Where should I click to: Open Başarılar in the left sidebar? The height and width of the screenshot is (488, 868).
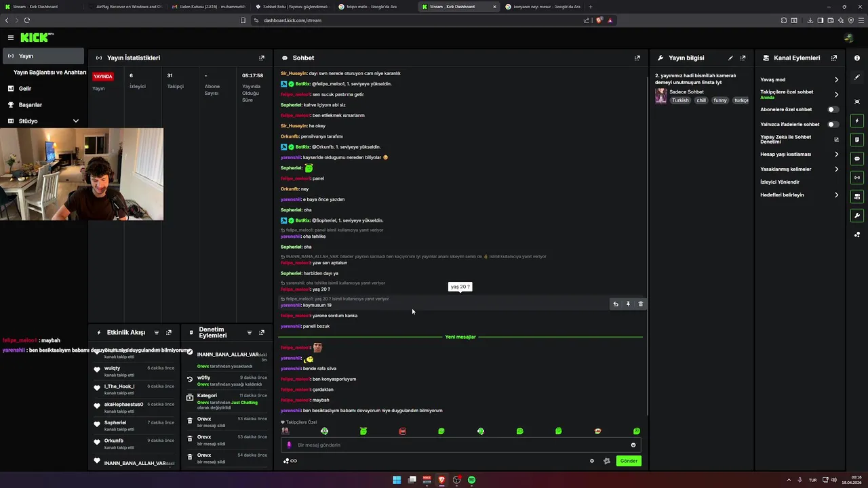[43, 105]
